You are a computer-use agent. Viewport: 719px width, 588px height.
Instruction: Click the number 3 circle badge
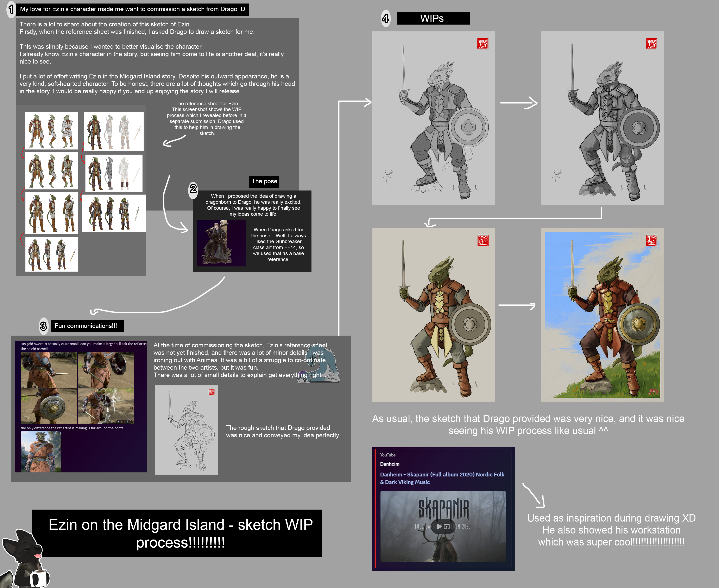click(x=43, y=326)
